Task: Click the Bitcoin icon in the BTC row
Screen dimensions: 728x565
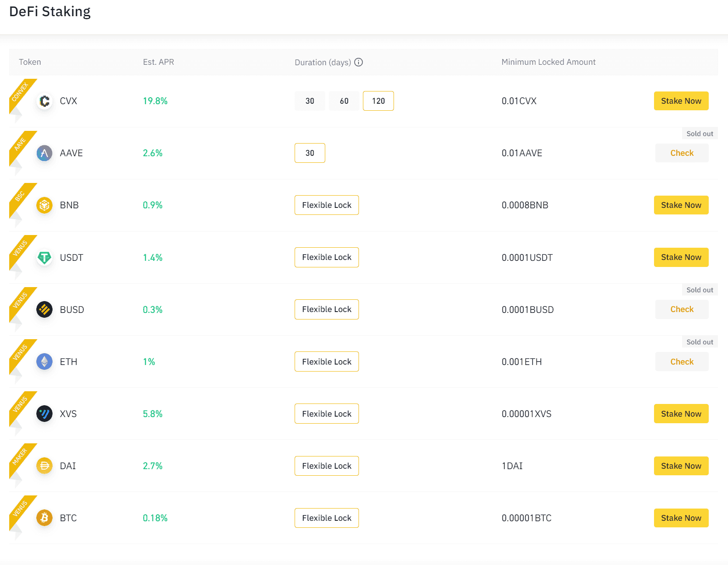Action: (44, 518)
